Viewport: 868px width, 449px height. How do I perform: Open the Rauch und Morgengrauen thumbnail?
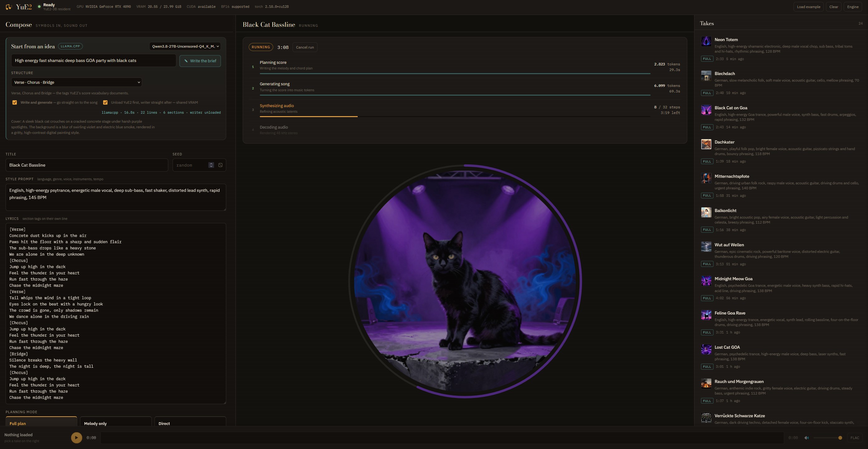[x=706, y=383]
